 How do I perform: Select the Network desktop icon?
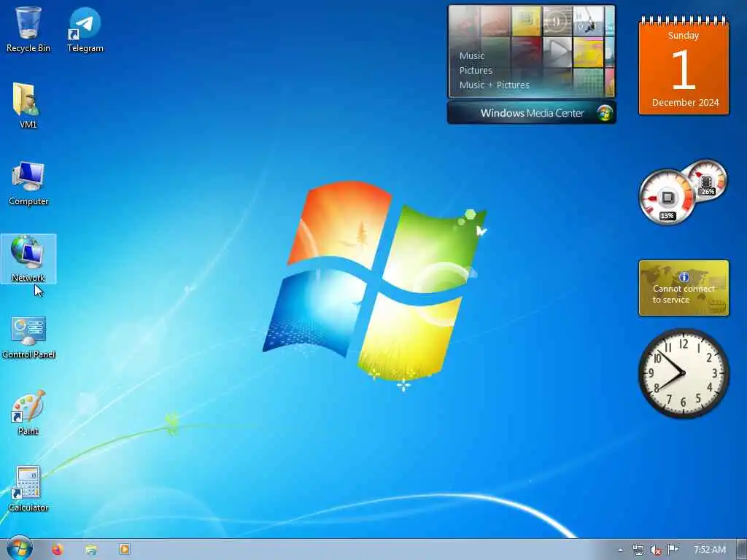coord(28,259)
